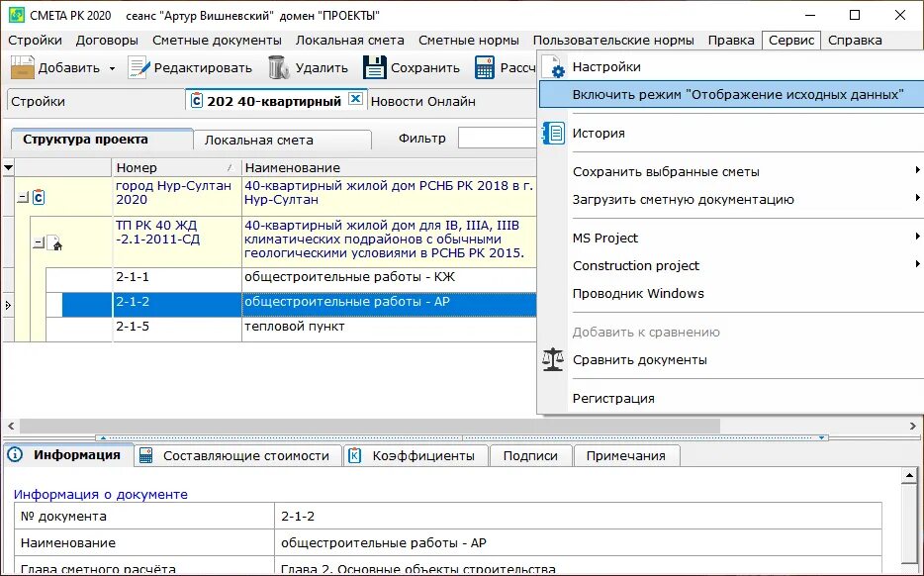The image size is (924, 576).
Task: Click the Информация circle icon
Action: click(x=15, y=454)
